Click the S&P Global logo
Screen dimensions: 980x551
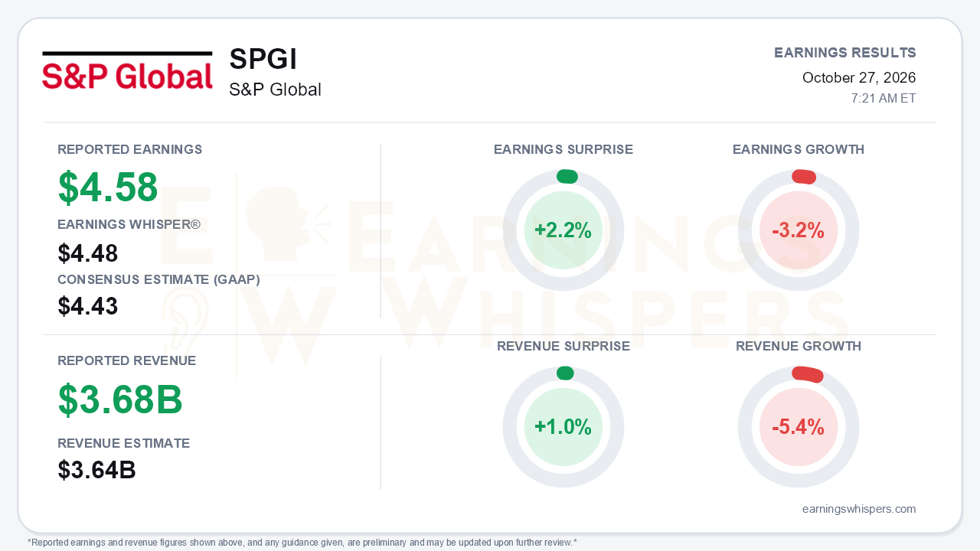tap(127, 70)
